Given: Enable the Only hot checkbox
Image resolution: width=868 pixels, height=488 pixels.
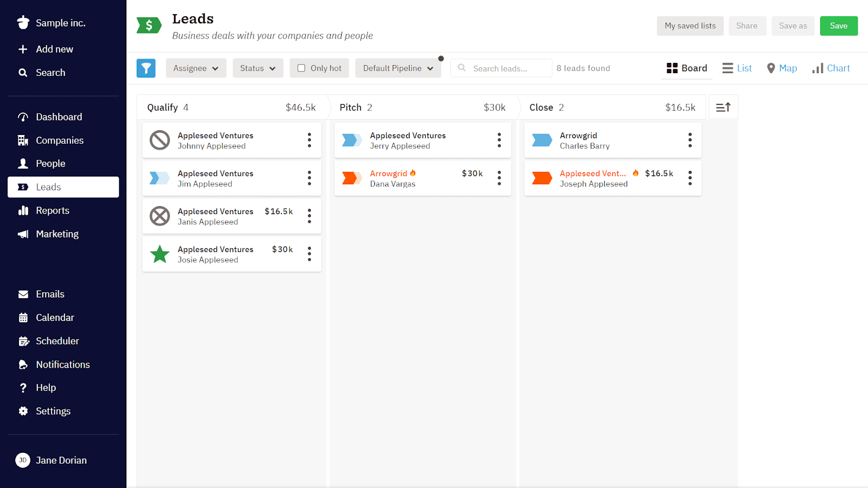Looking at the screenshot, I should tap(301, 68).
